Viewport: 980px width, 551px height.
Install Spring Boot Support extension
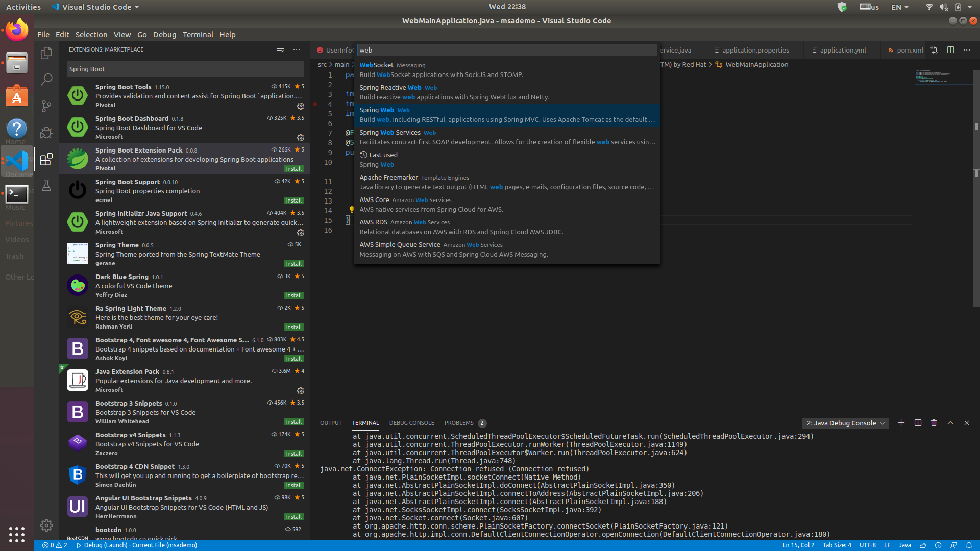pyautogui.click(x=293, y=201)
